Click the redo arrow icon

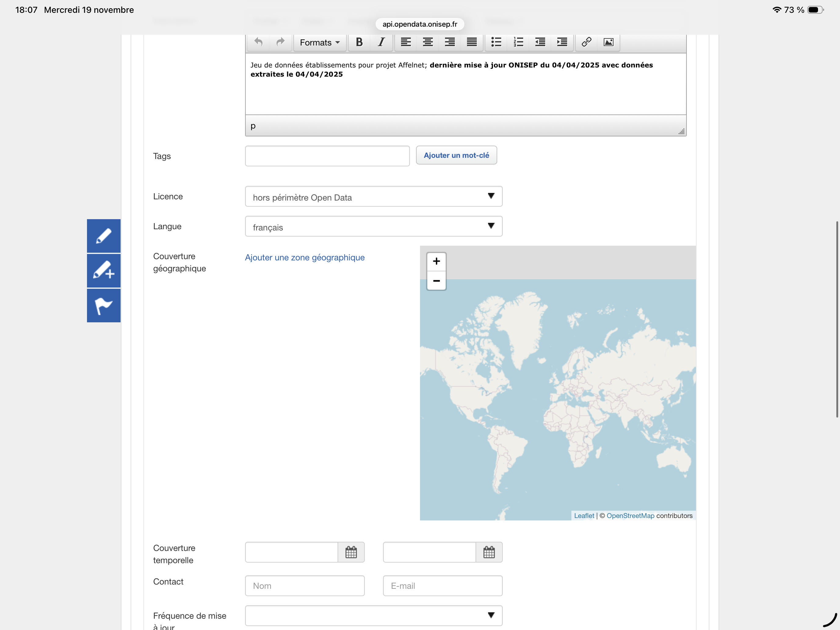(x=280, y=42)
